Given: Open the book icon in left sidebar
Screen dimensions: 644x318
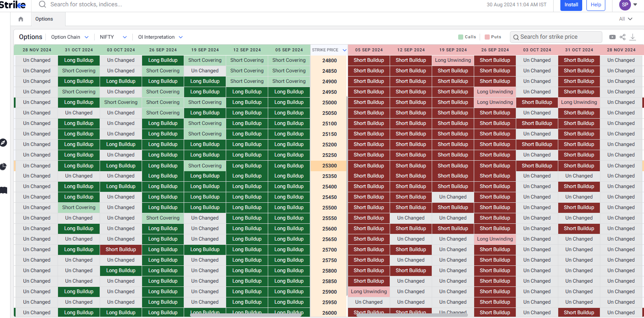Looking at the screenshot, I should [3, 191].
